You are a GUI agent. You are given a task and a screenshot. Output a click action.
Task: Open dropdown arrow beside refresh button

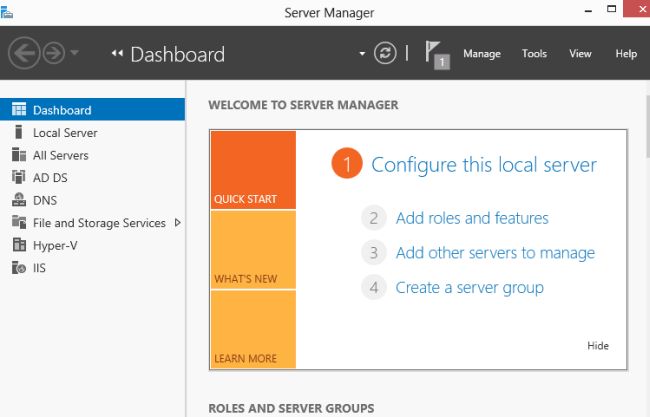click(361, 54)
